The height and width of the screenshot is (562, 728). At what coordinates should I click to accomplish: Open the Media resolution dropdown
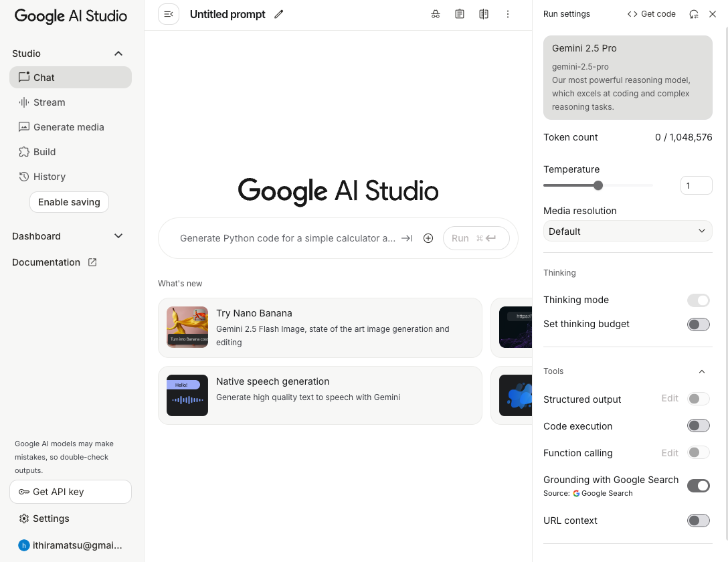(x=627, y=231)
